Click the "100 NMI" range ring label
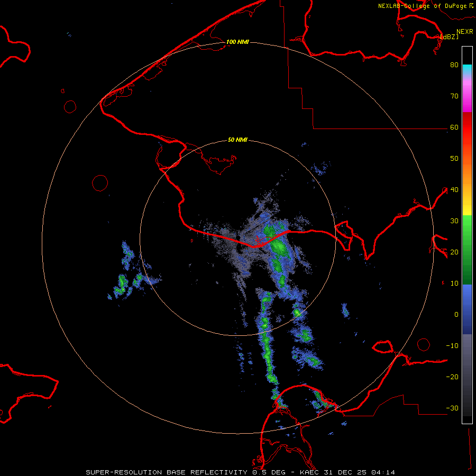This screenshot has height=476, width=476. coord(237,42)
